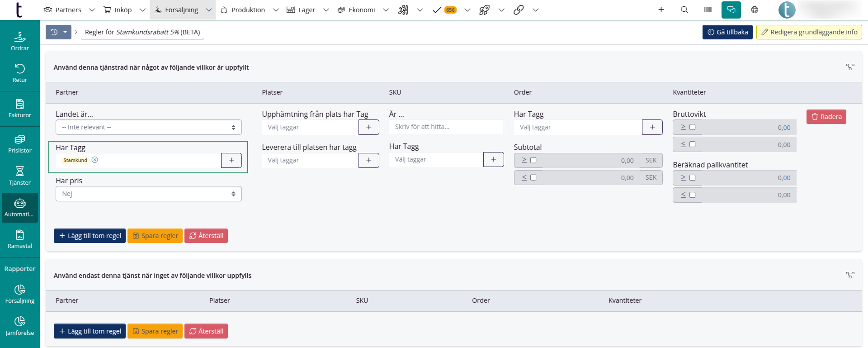Click the SKU search input field
The width and height of the screenshot is (868, 348).
pyautogui.click(x=446, y=127)
